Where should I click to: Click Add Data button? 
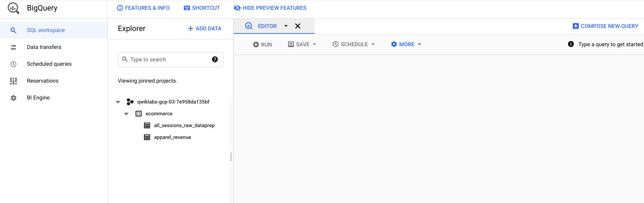[x=204, y=29]
